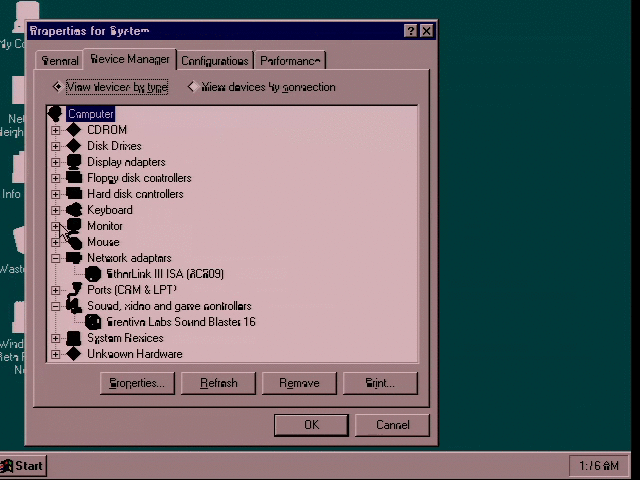Screen dimensions: 640x480
Task: Expand the Hard disk controllers node
Action: point(56,194)
